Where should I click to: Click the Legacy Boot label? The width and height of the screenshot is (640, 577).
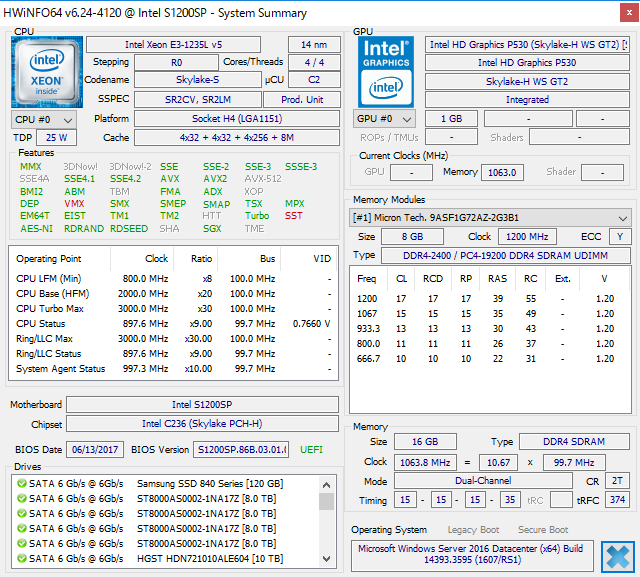(473, 530)
